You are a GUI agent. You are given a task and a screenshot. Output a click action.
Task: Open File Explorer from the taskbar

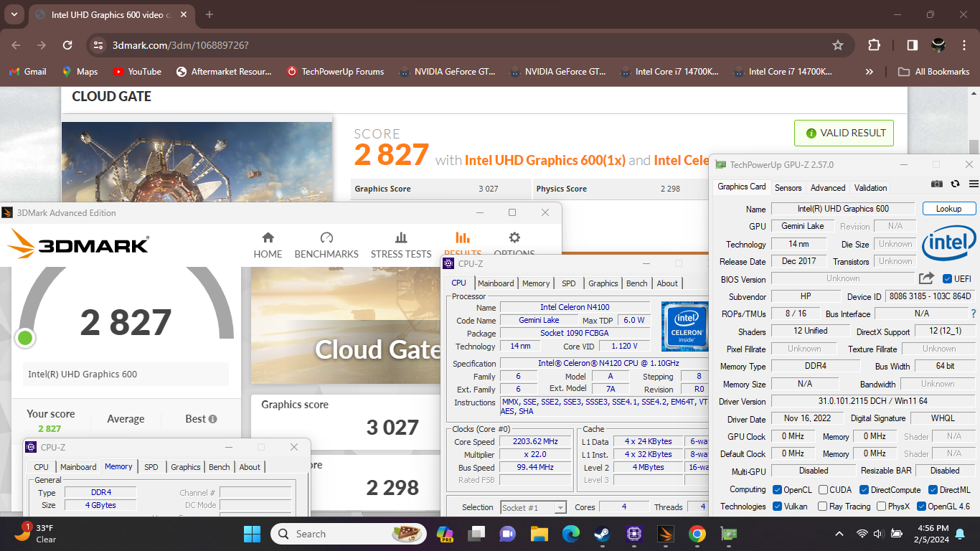pyautogui.click(x=540, y=534)
